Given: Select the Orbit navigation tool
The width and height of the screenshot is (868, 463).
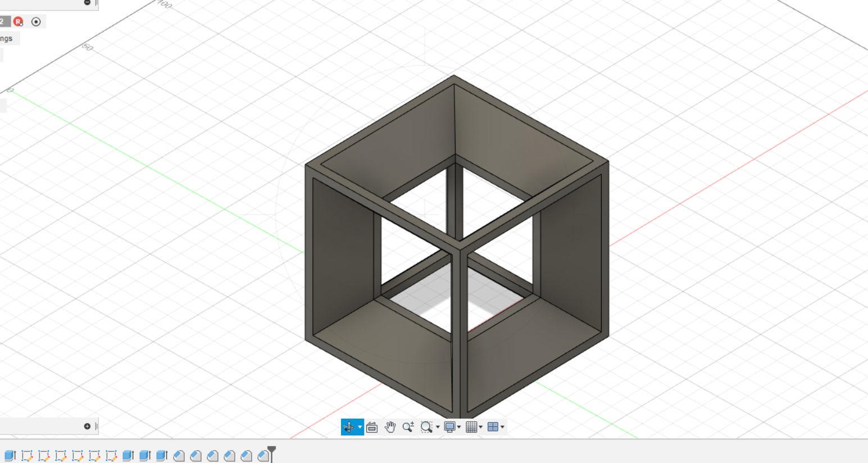Looking at the screenshot, I should coord(348,427).
